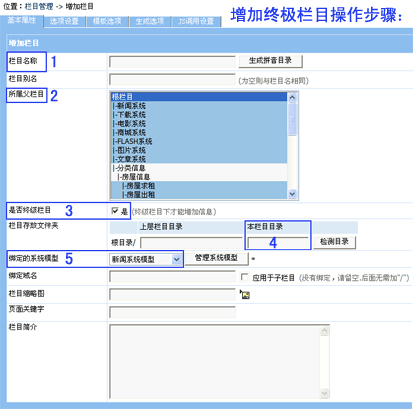Select 房屋求租 in the list
414x409 pixels.
tap(199, 186)
